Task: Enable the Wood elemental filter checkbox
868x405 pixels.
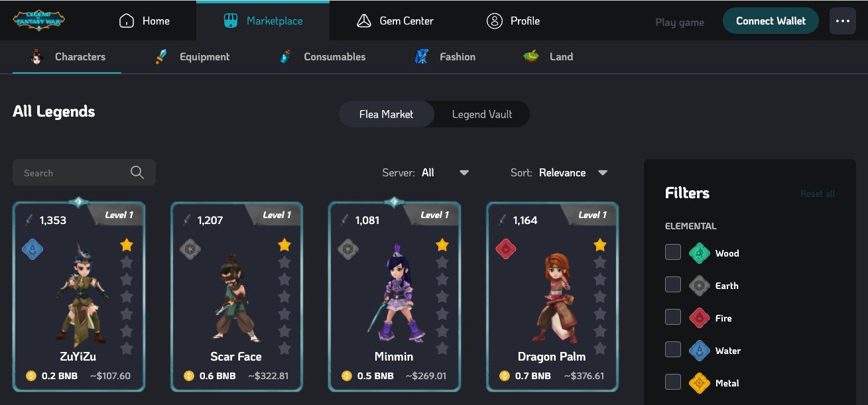Action: point(673,253)
